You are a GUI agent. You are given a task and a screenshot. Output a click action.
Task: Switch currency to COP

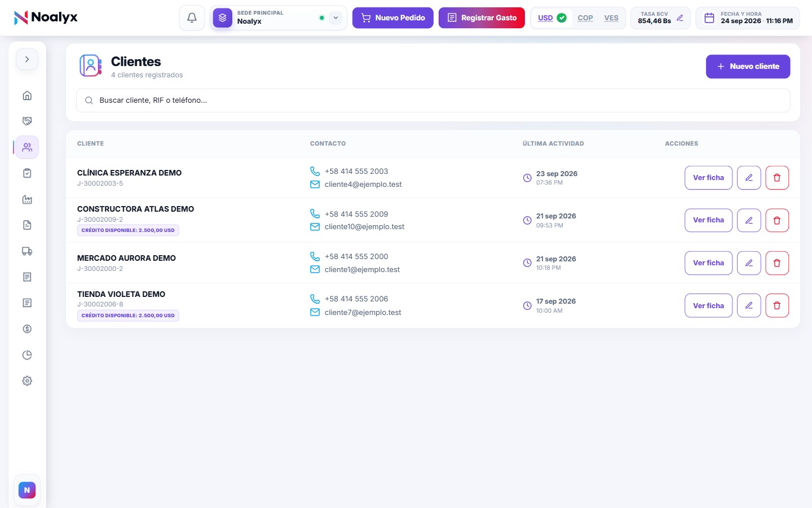click(x=585, y=18)
